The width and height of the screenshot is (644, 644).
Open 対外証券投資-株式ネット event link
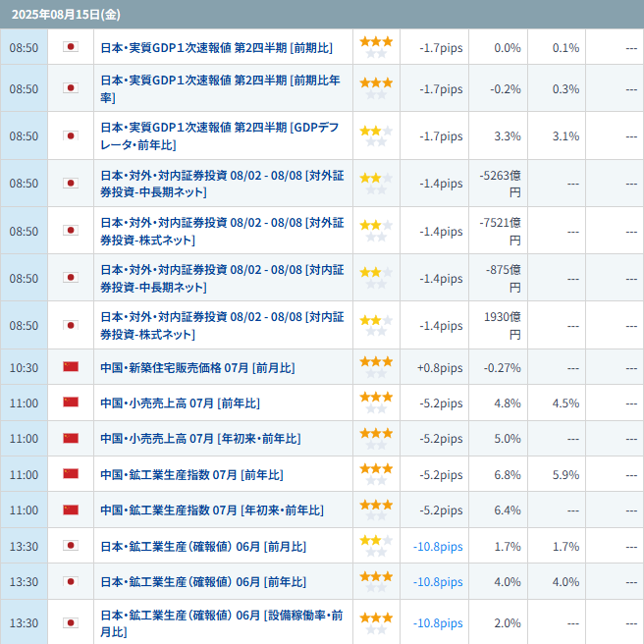click(222, 232)
